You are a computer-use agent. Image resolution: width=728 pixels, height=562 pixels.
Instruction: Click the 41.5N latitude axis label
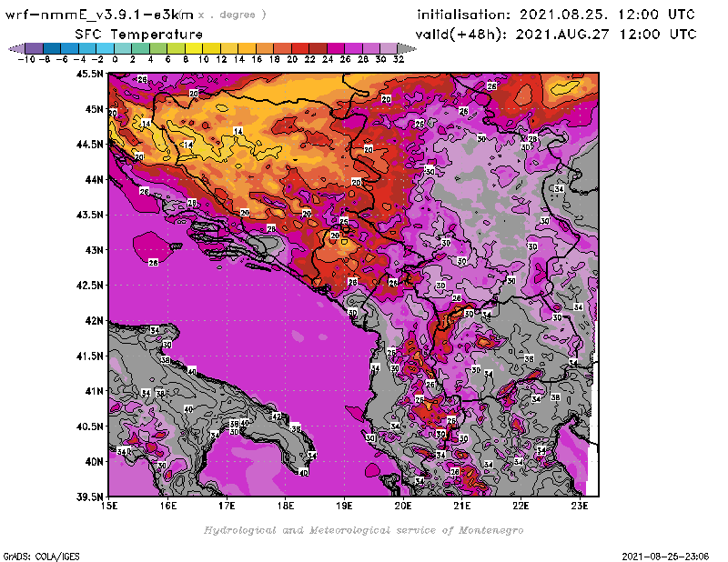(89, 356)
